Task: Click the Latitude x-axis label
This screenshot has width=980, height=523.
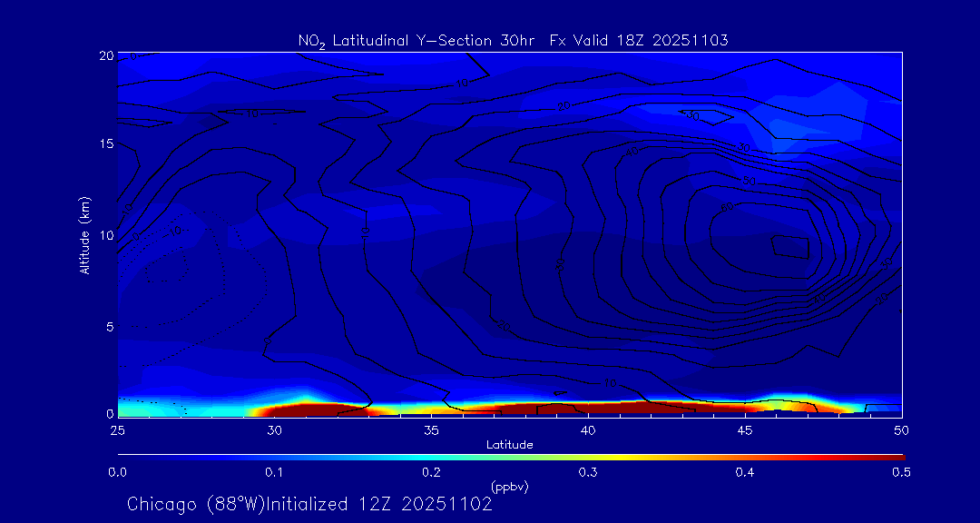Action: [x=509, y=445]
